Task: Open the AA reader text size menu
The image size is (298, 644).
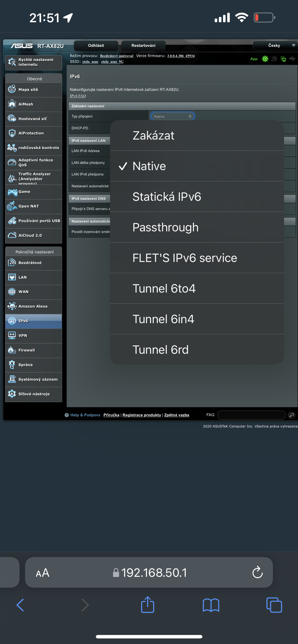Action: pos(42,573)
